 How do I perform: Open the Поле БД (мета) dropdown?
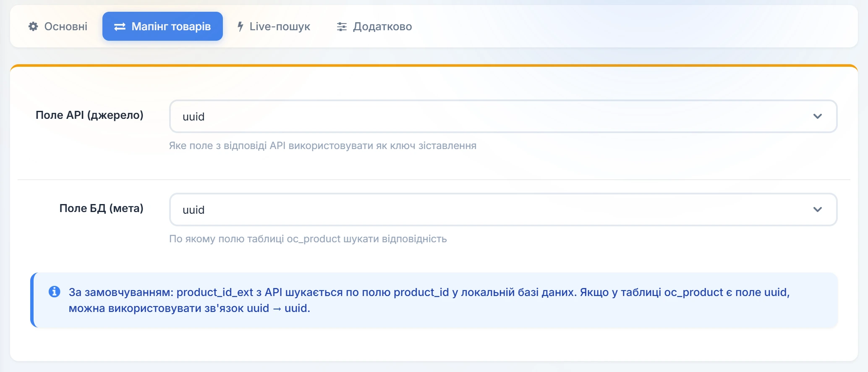[503, 210]
